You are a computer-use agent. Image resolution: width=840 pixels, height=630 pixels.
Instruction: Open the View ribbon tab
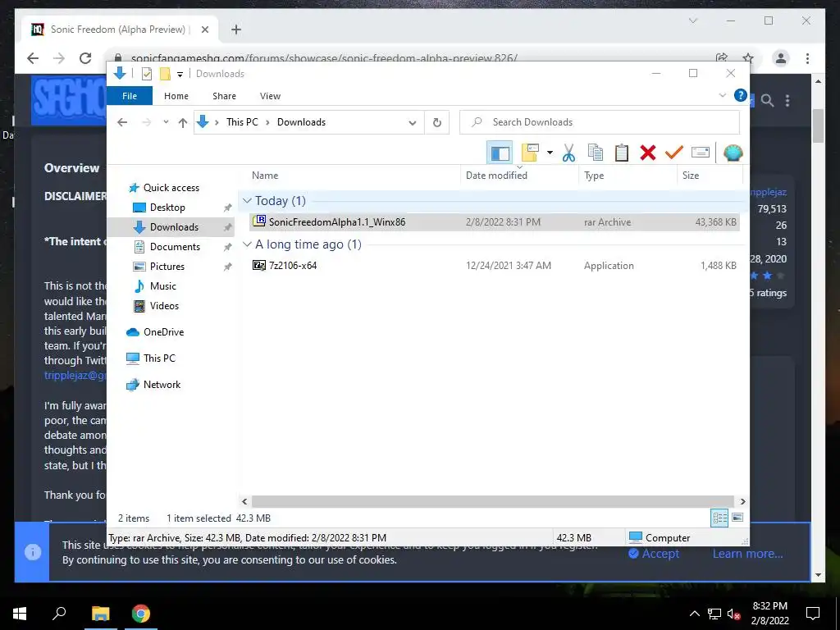(x=270, y=96)
